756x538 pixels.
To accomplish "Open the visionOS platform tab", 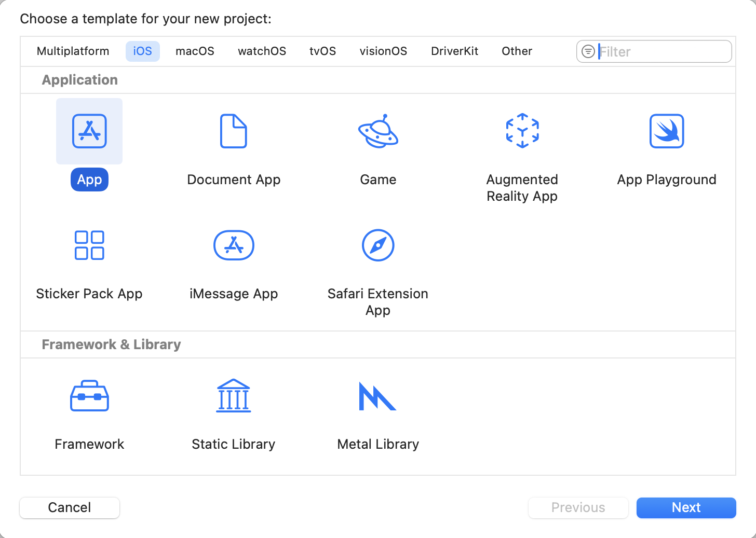I will point(384,51).
